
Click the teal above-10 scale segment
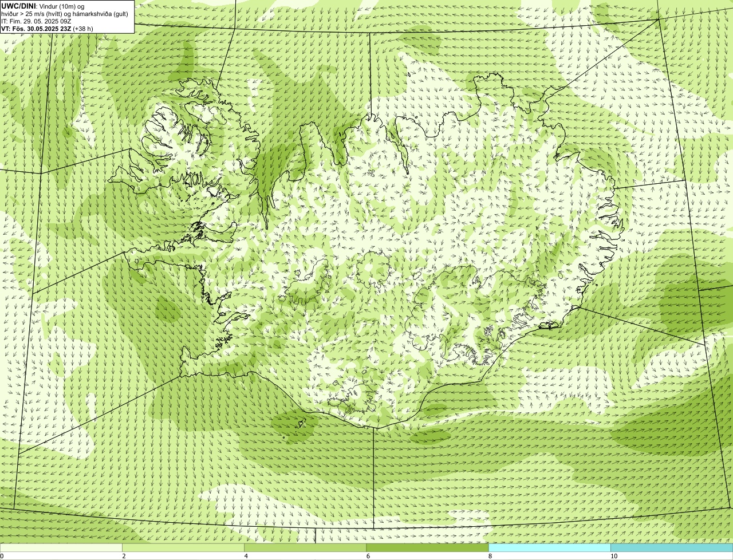click(672, 548)
